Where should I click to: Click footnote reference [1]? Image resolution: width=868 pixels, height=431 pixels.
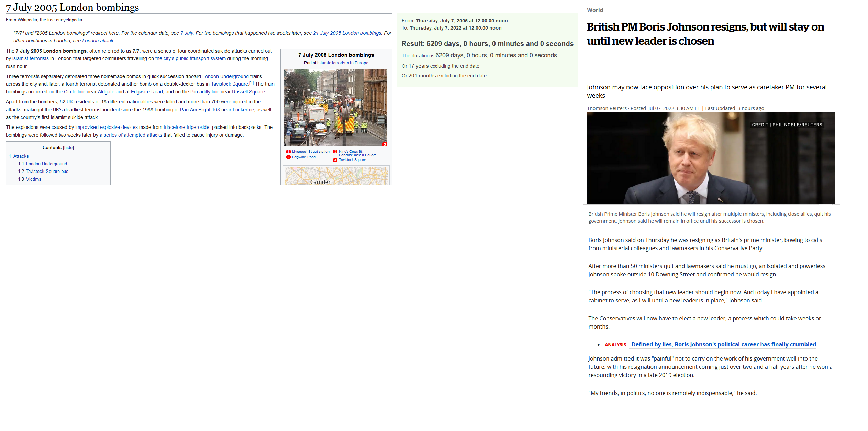coord(252,83)
